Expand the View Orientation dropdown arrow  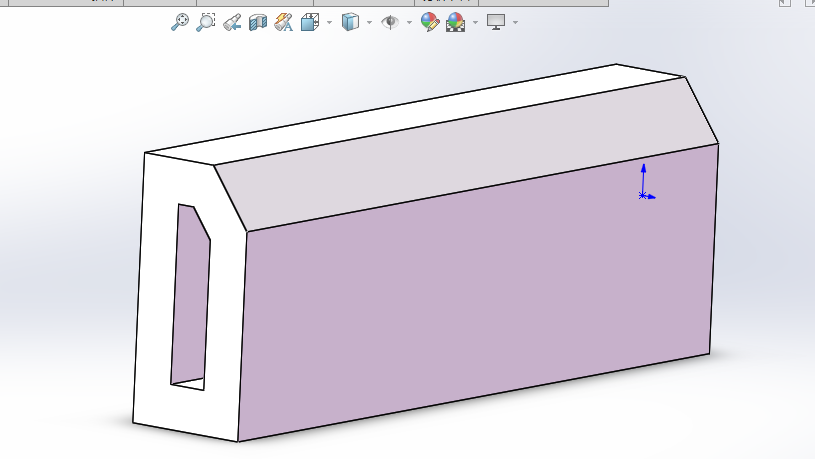click(x=328, y=22)
